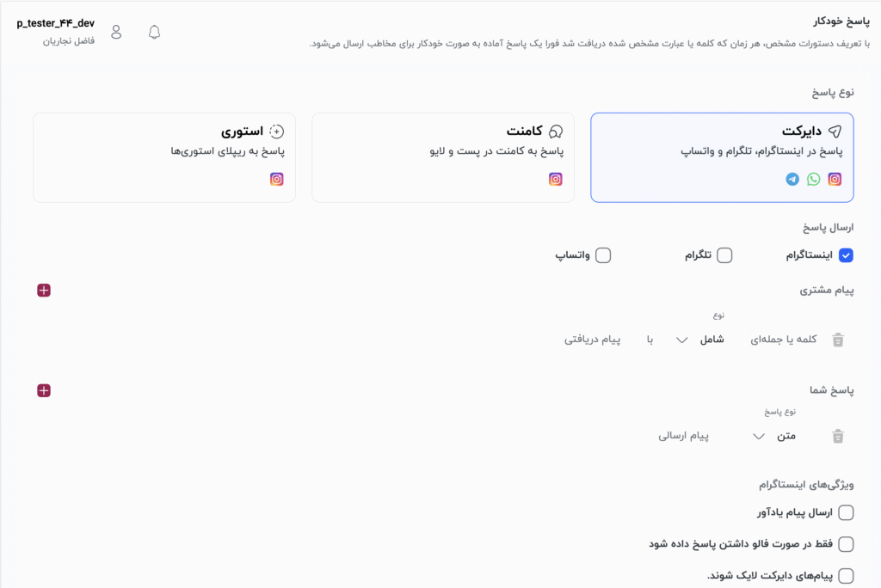
Task: Enable the واتساپ checkbox
Action: [604, 255]
